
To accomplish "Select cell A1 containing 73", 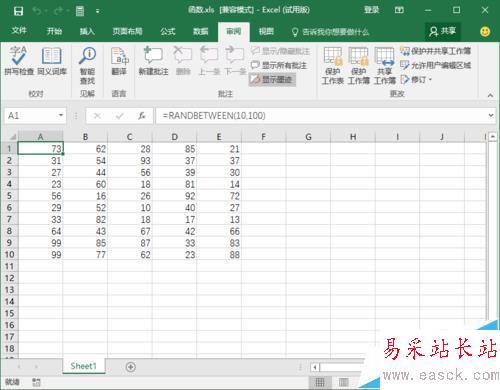I will click(x=40, y=149).
